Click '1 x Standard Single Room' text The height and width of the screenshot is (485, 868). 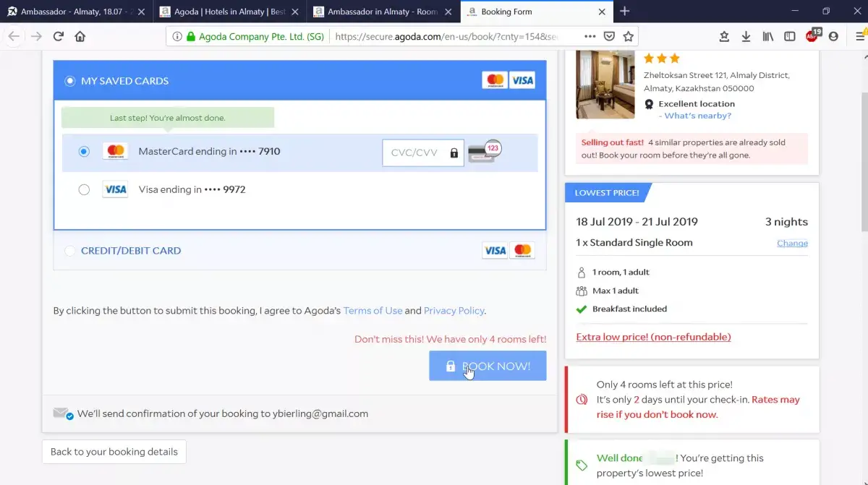point(634,243)
